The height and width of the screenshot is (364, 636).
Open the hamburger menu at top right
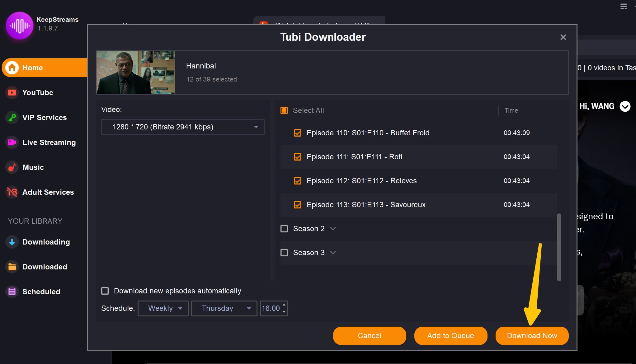pos(624,6)
